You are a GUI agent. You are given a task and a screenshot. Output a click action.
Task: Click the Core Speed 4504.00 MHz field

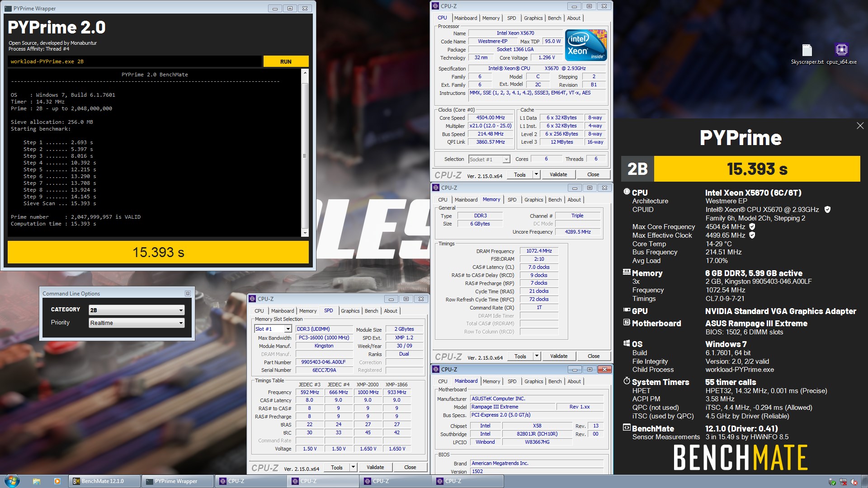pos(491,117)
